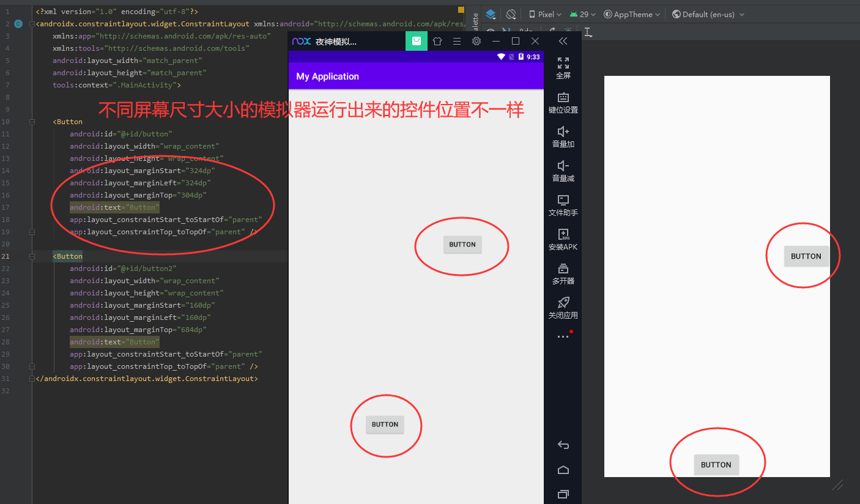Click the Wi-Fi icon in emulator status bar
Image resolution: width=860 pixels, height=504 pixels.
(x=501, y=57)
